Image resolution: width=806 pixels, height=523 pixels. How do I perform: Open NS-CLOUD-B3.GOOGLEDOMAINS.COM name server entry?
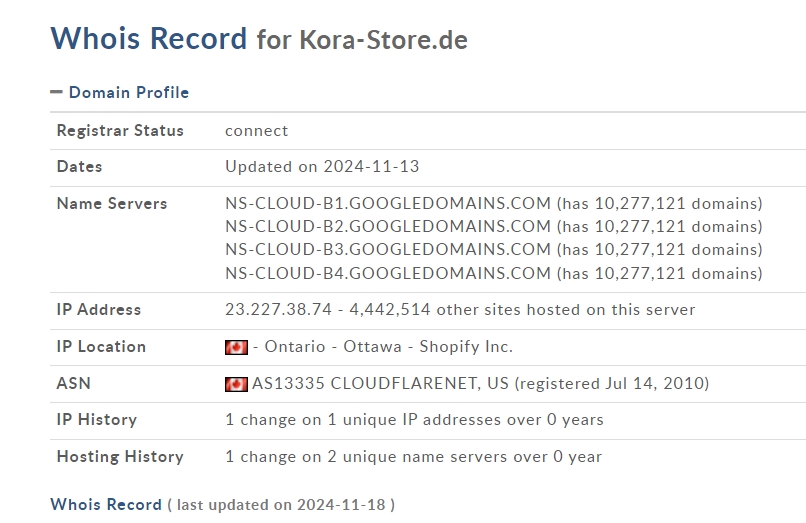388,249
